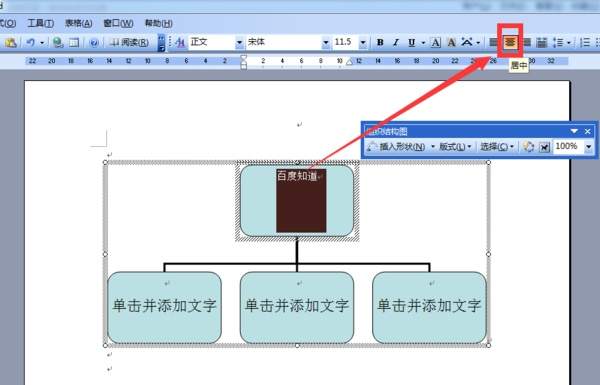Click the highlighted center align icon

click(x=510, y=42)
